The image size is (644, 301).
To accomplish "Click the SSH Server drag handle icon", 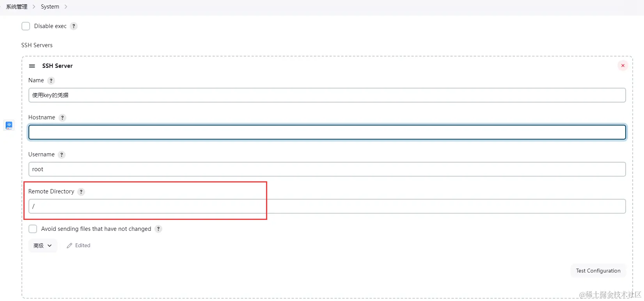I will pos(32,66).
